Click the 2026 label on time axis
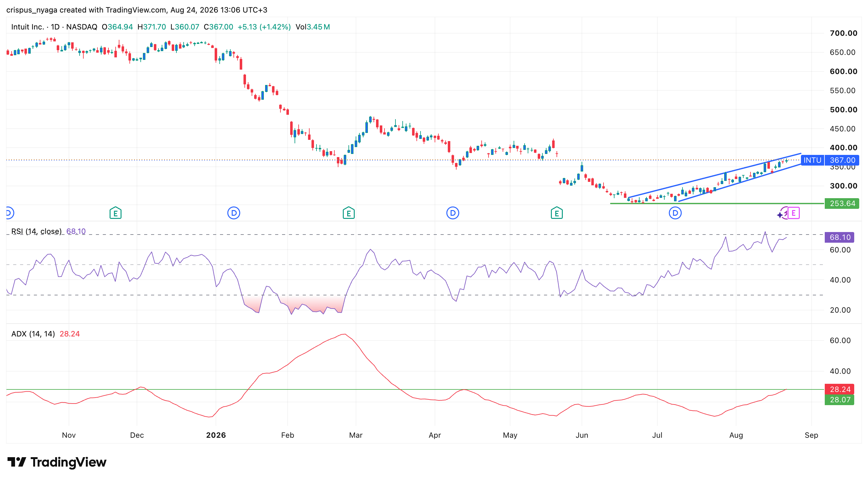 [x=216, y=435]
